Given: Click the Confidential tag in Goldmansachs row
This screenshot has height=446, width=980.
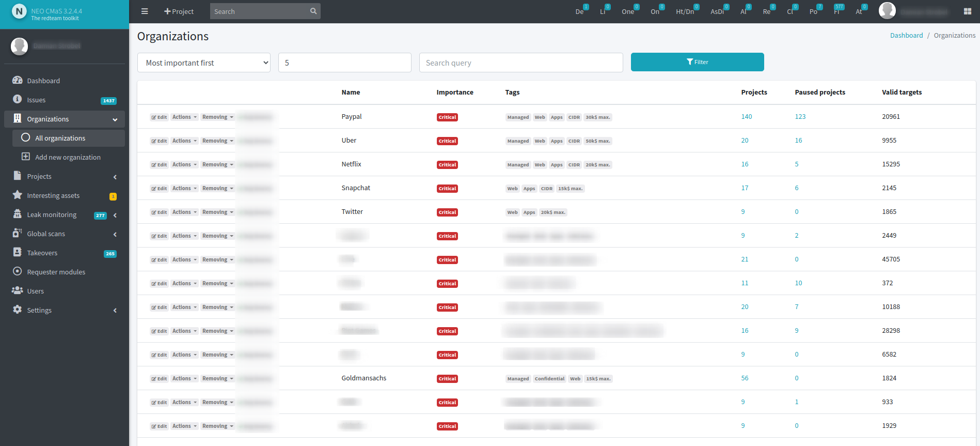Looking at the screenshot, I should pyautogui.click(x=549, y=379).
